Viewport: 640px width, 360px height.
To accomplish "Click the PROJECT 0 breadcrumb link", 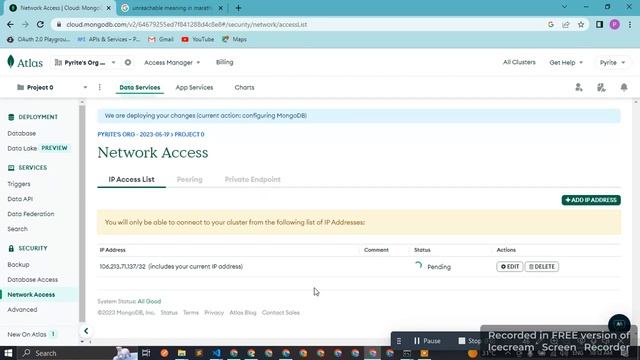I will pos(189,134).
